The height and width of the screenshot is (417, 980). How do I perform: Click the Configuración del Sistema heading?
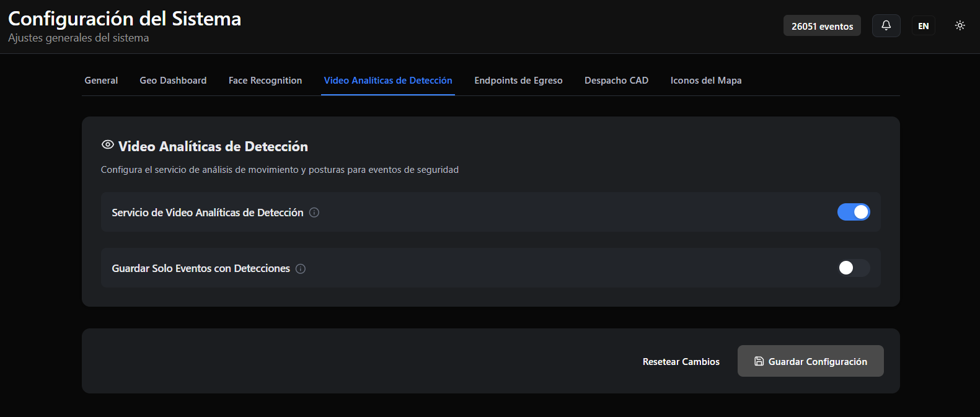point(125,19)
